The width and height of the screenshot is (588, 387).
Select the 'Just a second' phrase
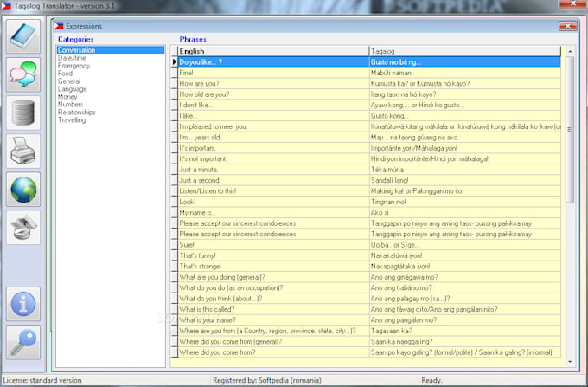click(x=273, y=180)
